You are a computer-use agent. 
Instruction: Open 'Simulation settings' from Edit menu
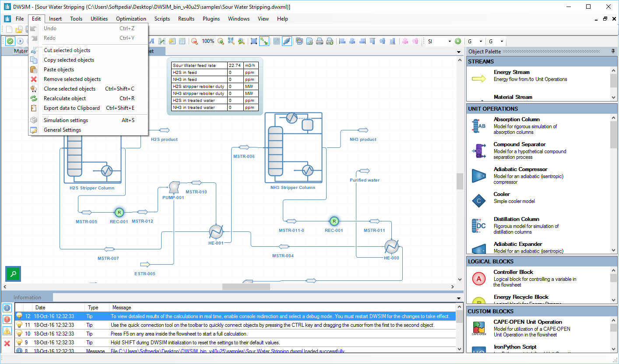coord(88,120)
